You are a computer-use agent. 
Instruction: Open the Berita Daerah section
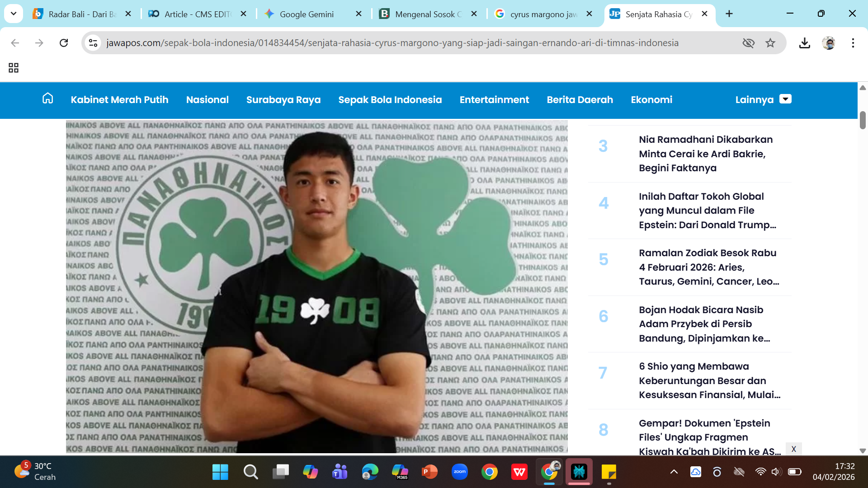coord(580,99)
